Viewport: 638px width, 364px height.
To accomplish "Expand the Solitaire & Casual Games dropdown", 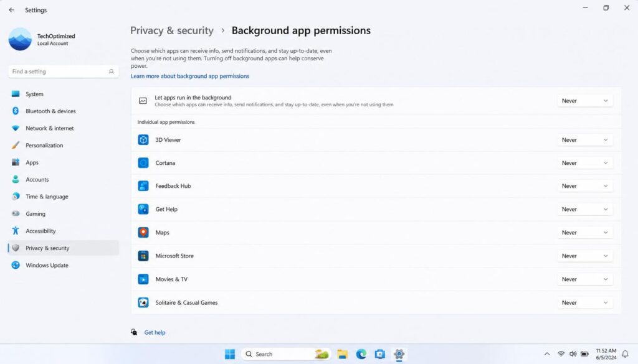I will [584, 302].
